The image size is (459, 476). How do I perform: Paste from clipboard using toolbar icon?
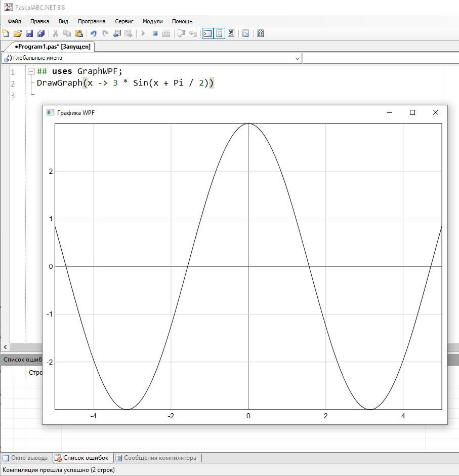pyautogui.click(x=78, y=33)
